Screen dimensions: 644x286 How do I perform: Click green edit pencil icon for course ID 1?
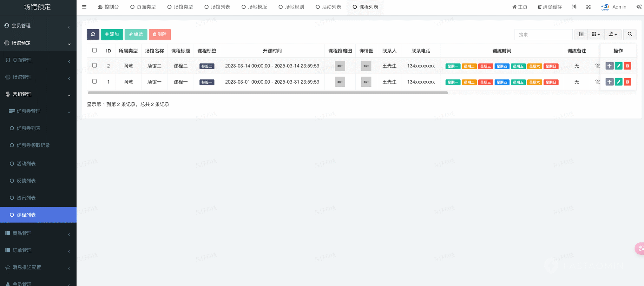point(618,82)
